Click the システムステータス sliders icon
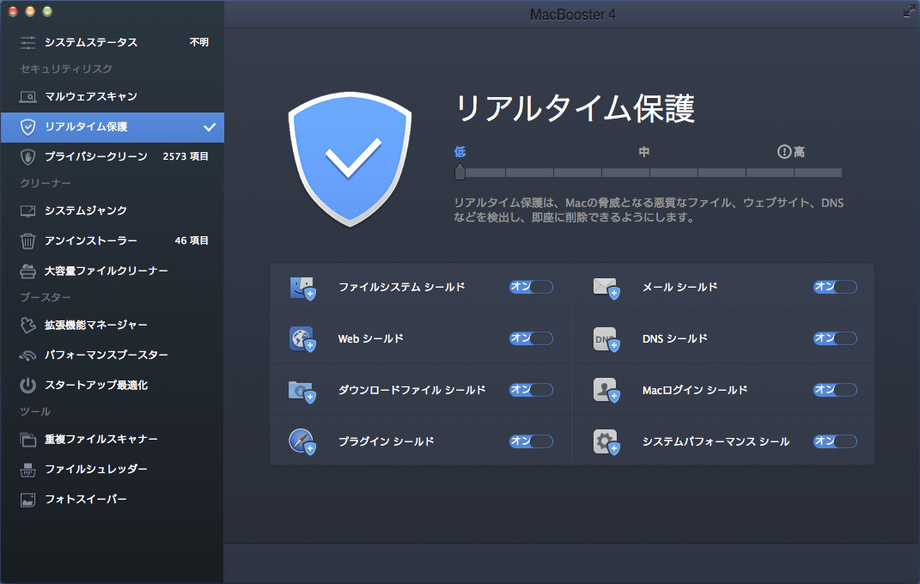Image resolution: width=920 pixels, height=584 pixels. 28,42
